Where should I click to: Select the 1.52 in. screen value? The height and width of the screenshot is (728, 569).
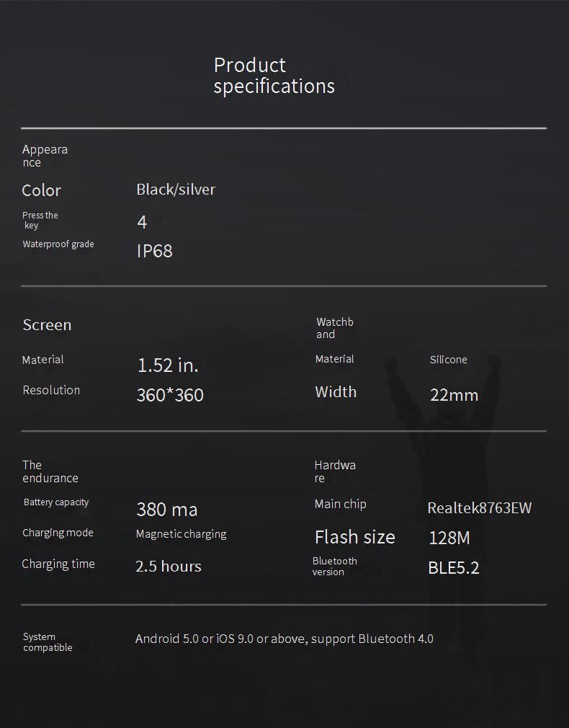(x=167, y=365)
